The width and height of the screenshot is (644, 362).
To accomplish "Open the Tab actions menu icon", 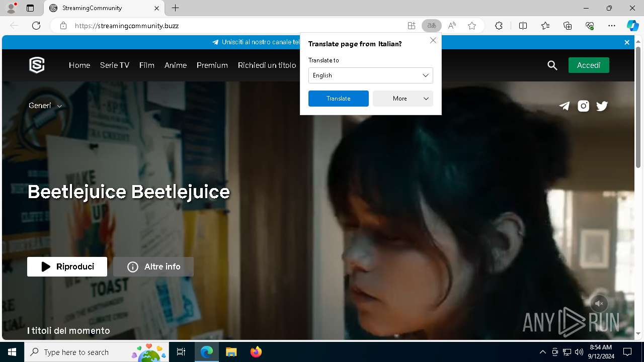I will coord(30,8).
